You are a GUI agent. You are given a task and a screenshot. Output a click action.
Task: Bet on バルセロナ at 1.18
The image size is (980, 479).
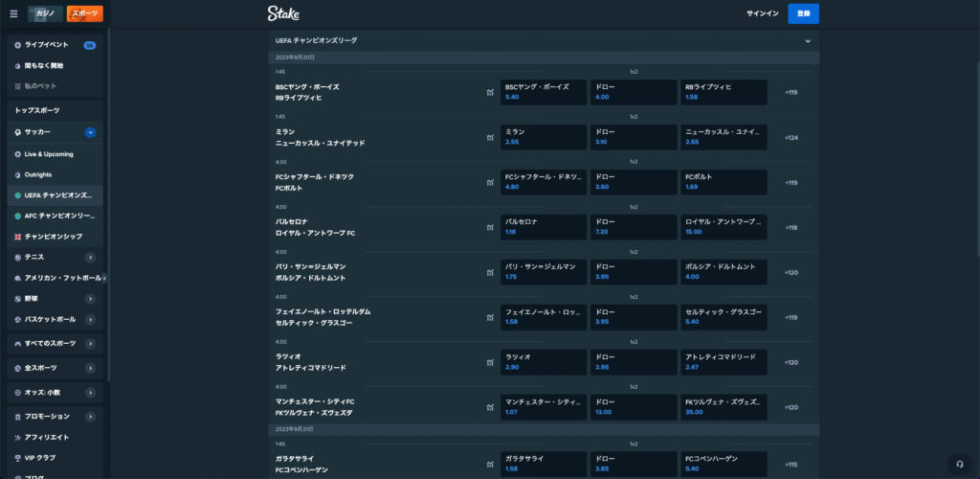point(544,228)
